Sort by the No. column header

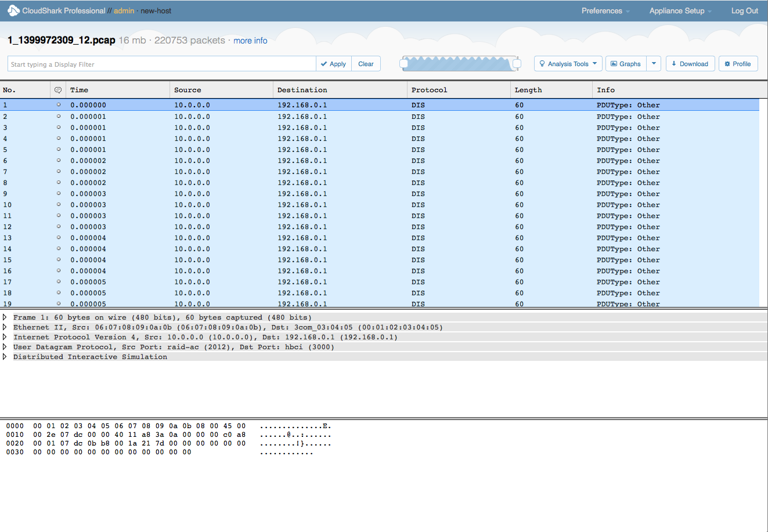[25, 90]
